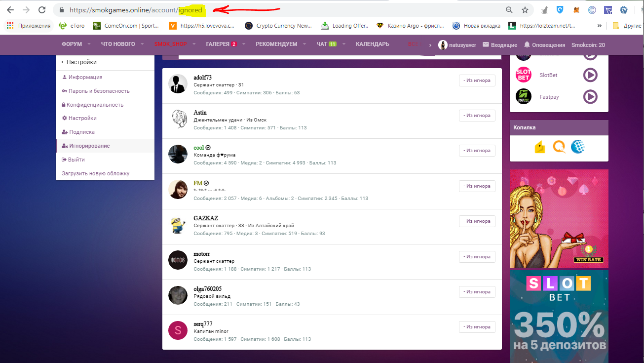Viewport: 644px width, 363px height.
Task: Remove adolf73 from ignore list
Action: point(477,80)
